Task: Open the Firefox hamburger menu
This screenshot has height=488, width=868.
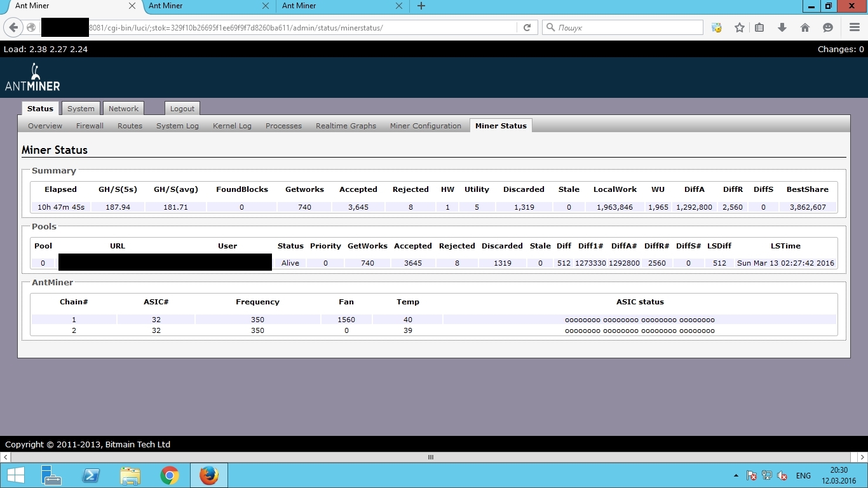Action: pyautogui.click(x=855, y=27)
